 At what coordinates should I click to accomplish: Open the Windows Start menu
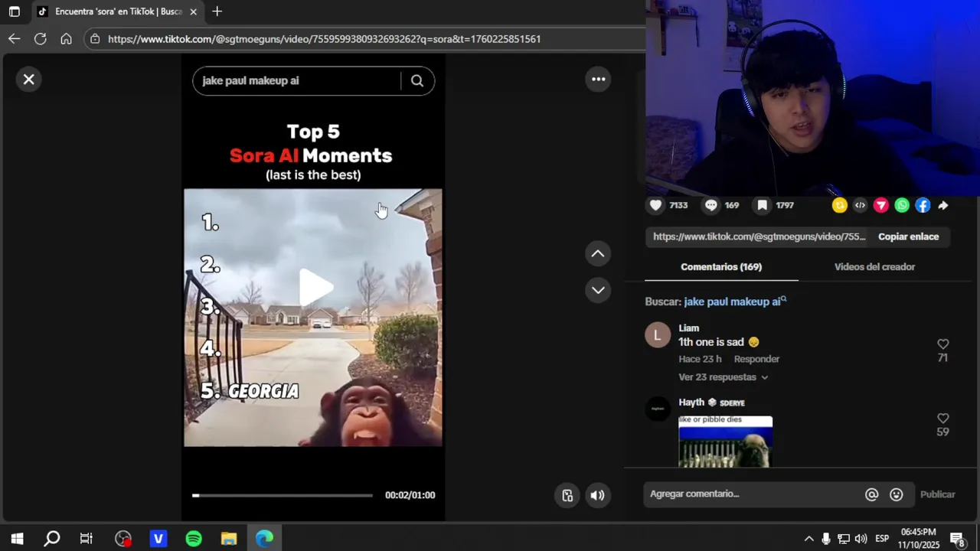[x=17, y=539]
